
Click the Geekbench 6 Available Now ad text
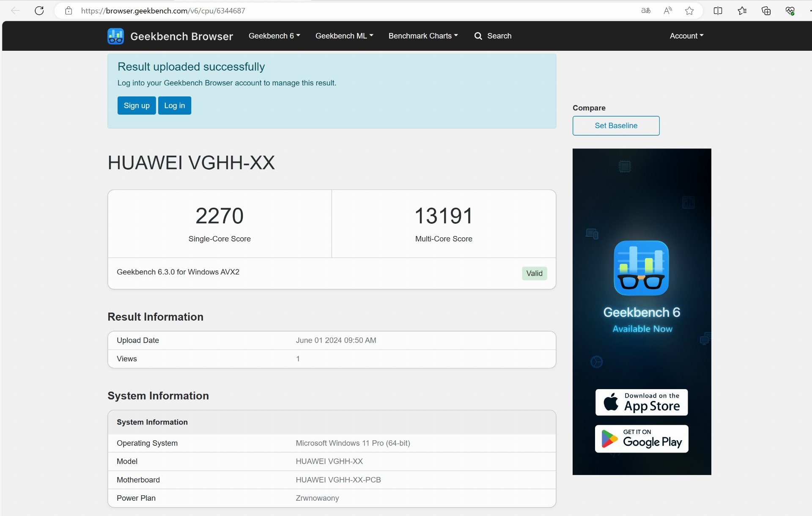(642, 320)
